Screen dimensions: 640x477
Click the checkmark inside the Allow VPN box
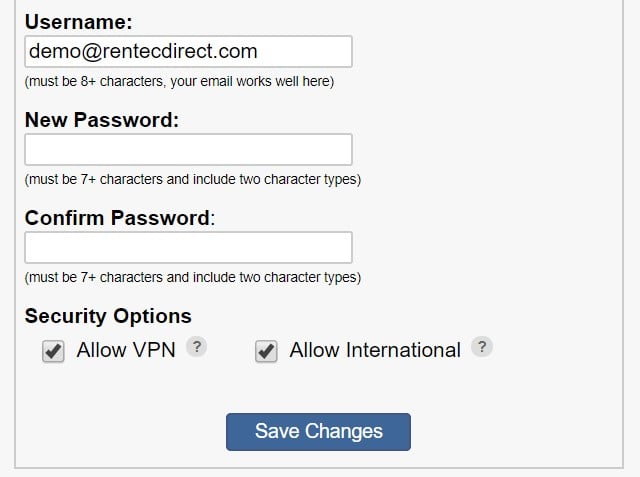[x=54, y=351]
